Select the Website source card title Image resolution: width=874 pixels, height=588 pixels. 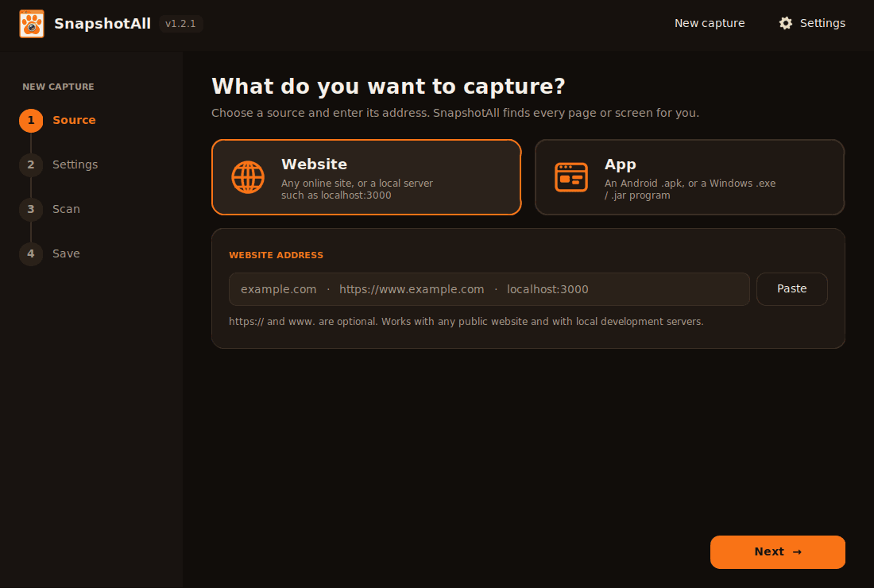(x=315, y=164)
